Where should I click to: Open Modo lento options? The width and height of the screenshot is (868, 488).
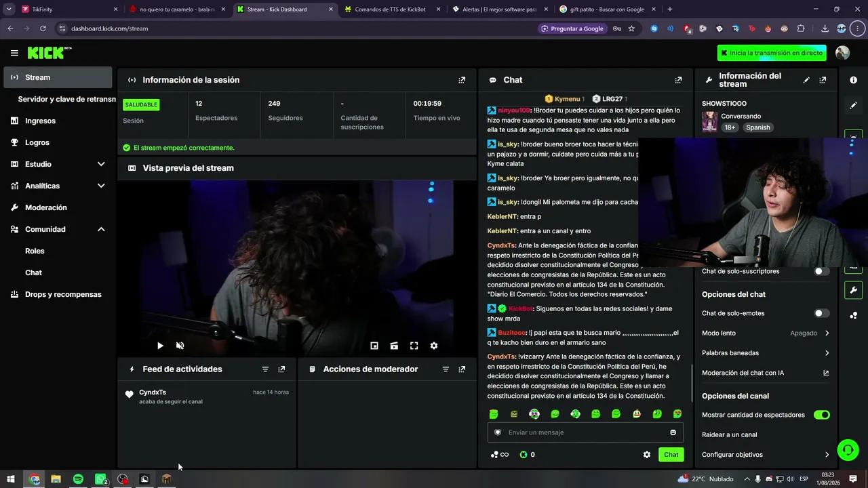[766, 333]
